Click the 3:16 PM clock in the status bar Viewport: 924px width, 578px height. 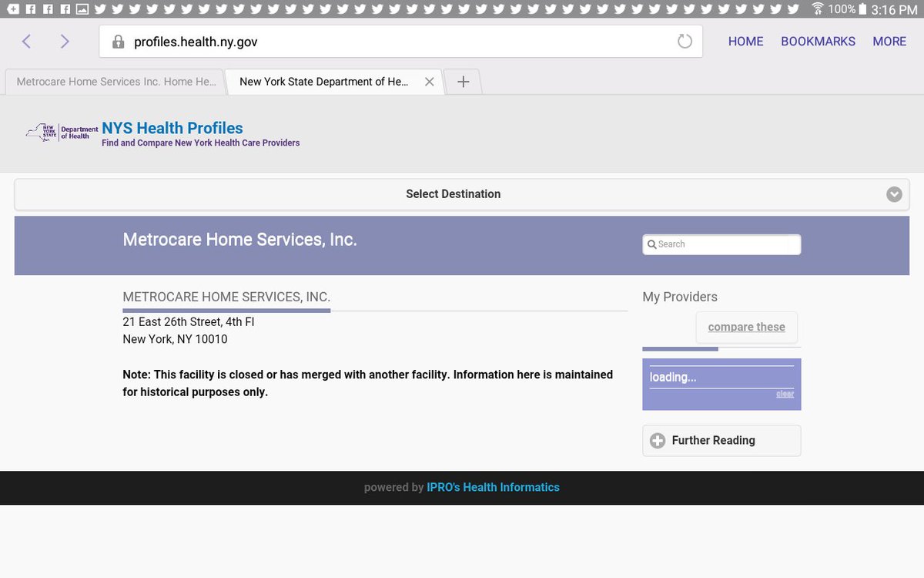[894, 9]
